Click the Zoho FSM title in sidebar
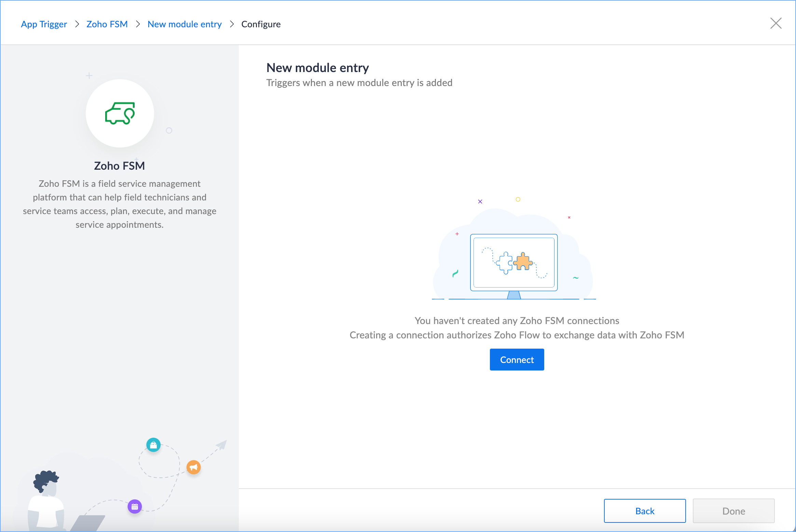Screen dimensions: 796x532 (119, 166)
